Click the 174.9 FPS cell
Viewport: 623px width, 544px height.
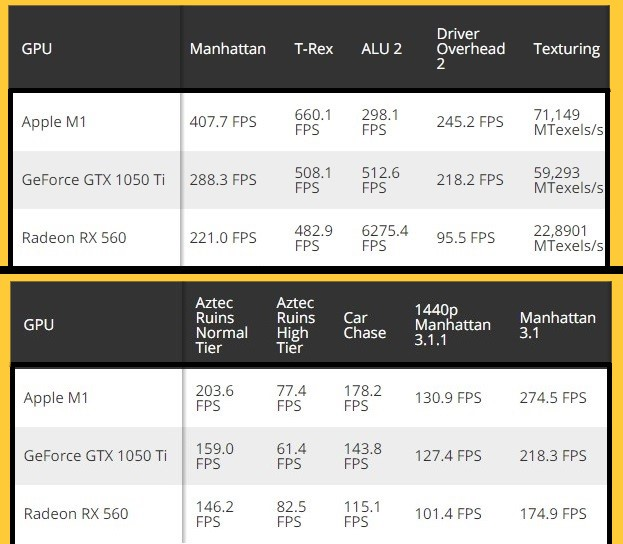click(553, 514)
